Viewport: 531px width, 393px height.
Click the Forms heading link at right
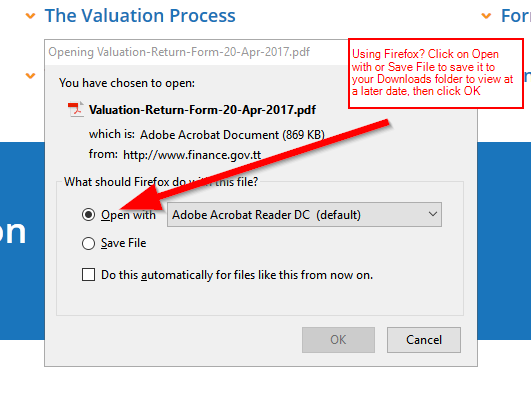pos(515,16)
